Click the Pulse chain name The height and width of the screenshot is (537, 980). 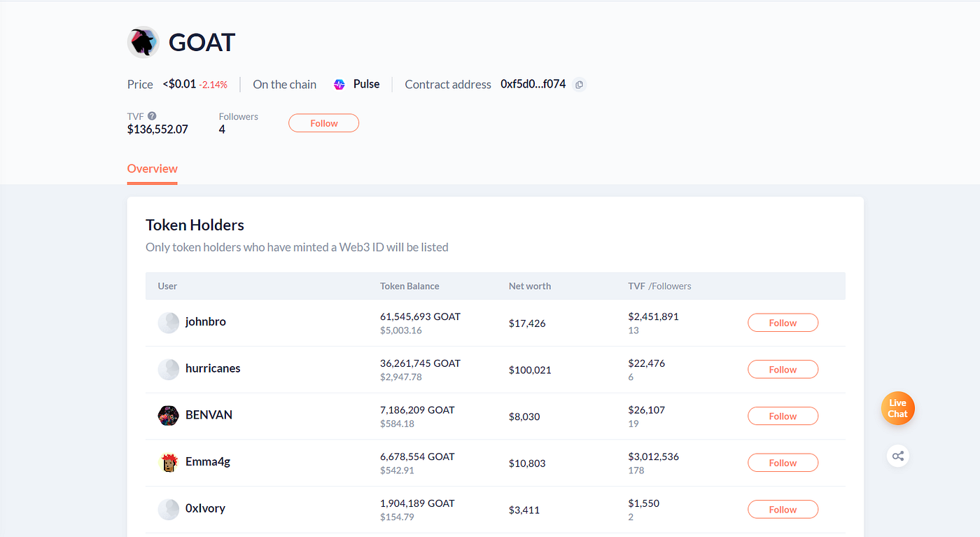tap(366, 84)
